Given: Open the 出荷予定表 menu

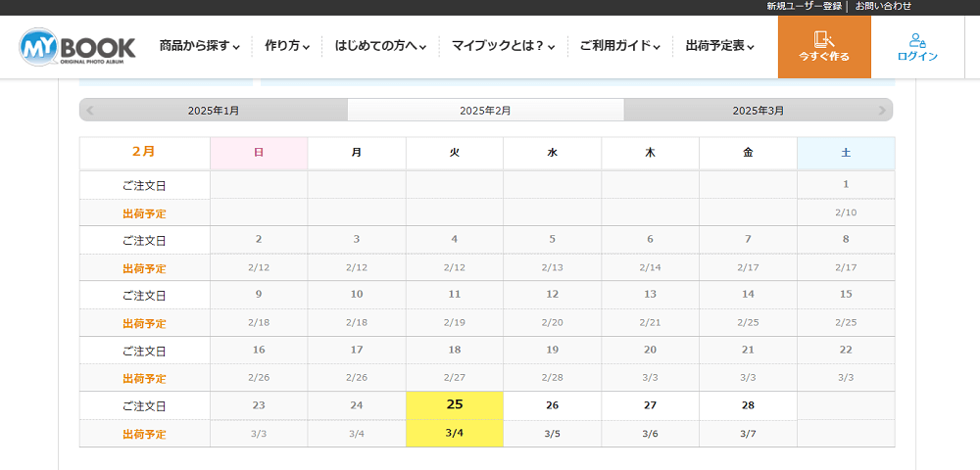Looking at the screenshot, I should [719, 46].
